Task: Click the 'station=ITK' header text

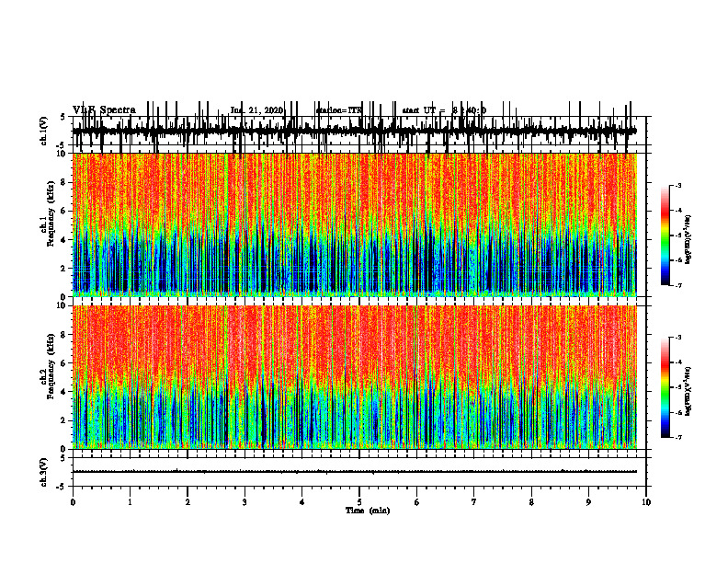Action: click(x=338, y=110)
